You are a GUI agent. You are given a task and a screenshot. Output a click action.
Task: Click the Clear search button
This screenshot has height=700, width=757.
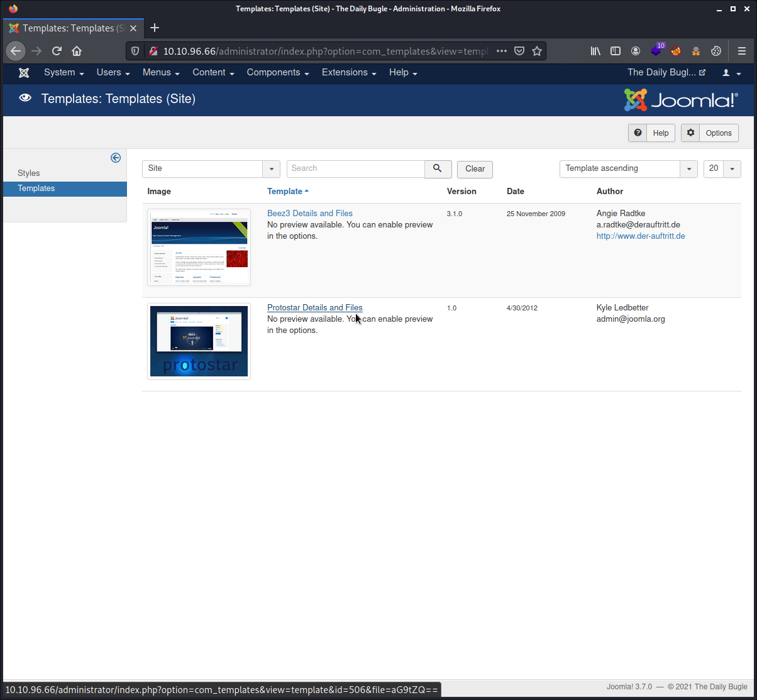pos(475,169)
